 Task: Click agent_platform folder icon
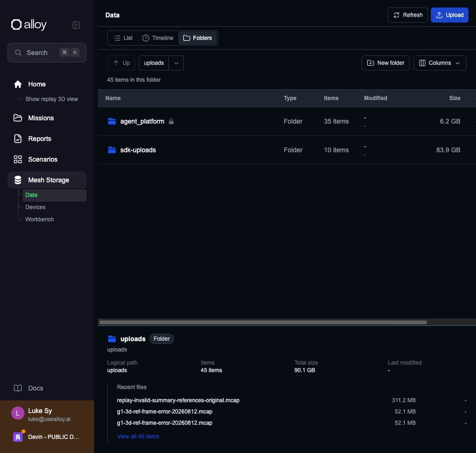click(112, 121)
